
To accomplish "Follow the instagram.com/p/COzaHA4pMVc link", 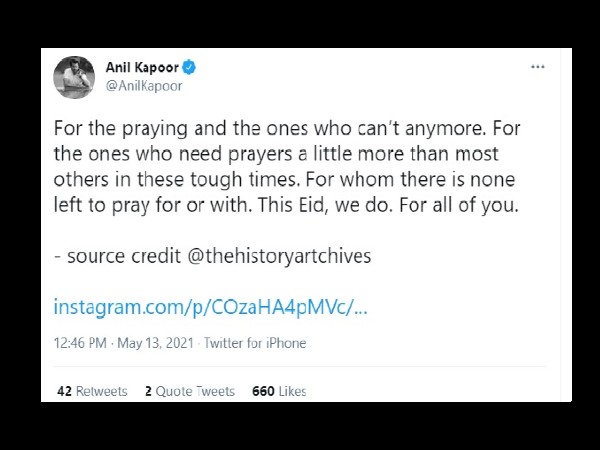I will pos(210,307).
